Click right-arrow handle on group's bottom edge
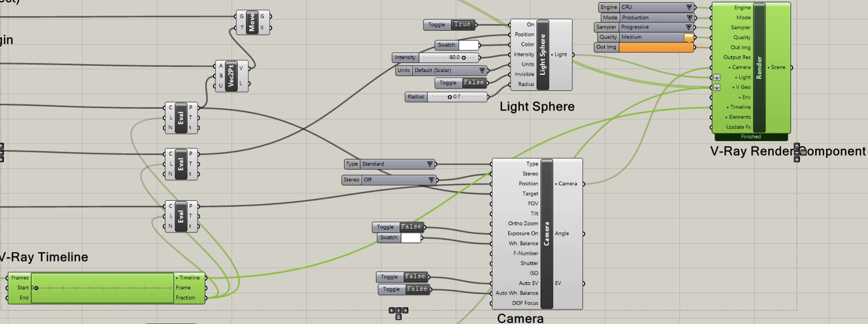868x324 pixels. (x=405, y=310)
